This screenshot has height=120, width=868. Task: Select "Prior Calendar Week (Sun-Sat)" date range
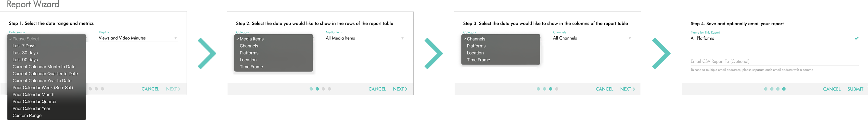click(42, 88)
